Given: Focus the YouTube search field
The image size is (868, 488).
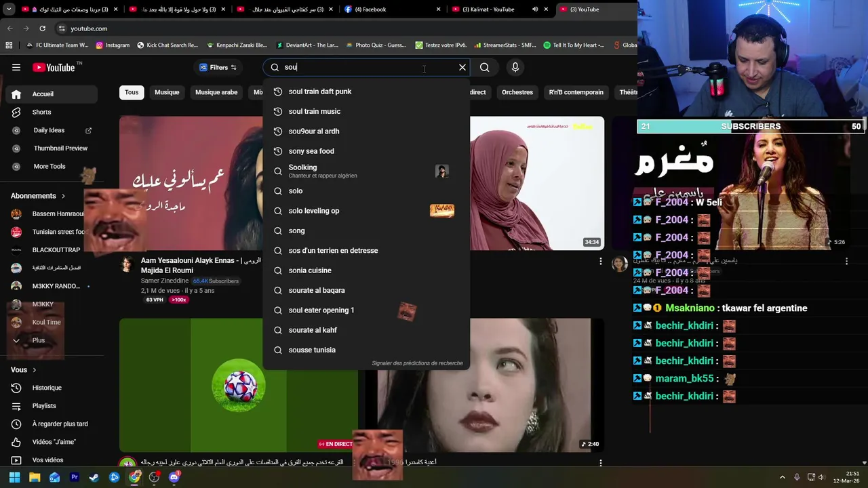Looking at the screenshot, I should [x=366, y=67].
